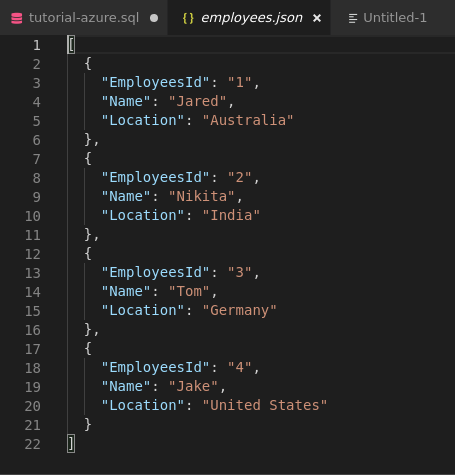
Task: Click the "Name" key on line 9
Action: (x=126, y=196)
